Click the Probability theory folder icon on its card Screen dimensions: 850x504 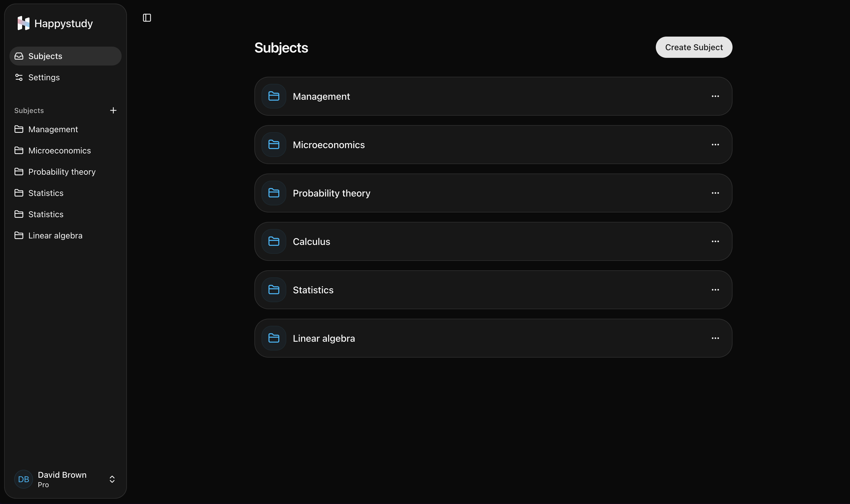(273, 193)
